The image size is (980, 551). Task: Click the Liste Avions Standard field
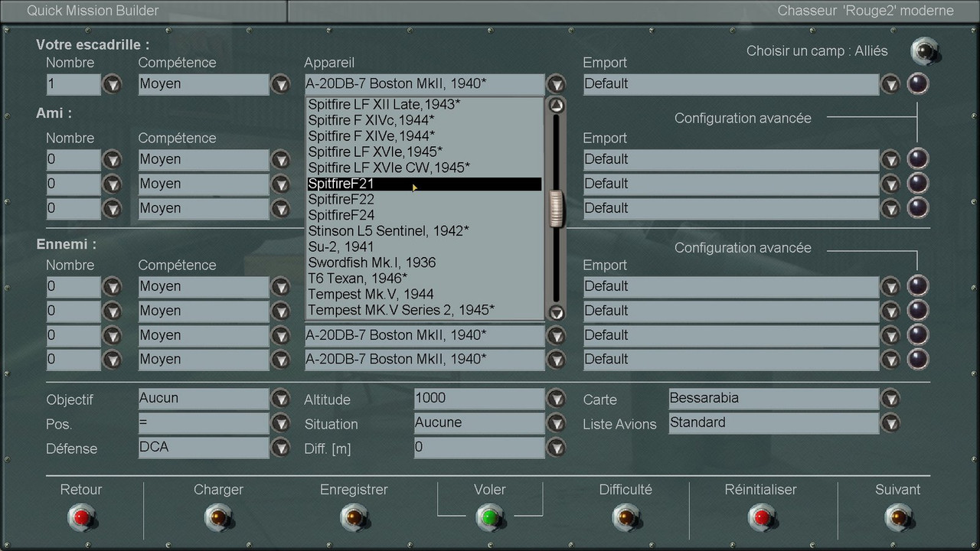(773, 423)
